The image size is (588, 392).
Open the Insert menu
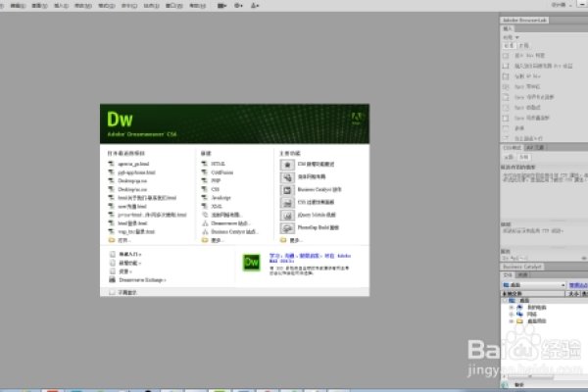[x=62, y=6]
